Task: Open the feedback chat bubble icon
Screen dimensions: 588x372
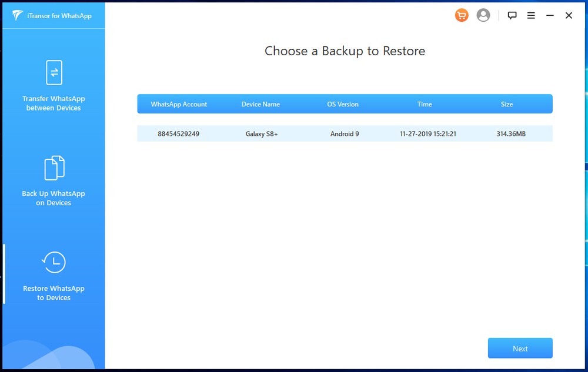Action: (x=512, y=15)
